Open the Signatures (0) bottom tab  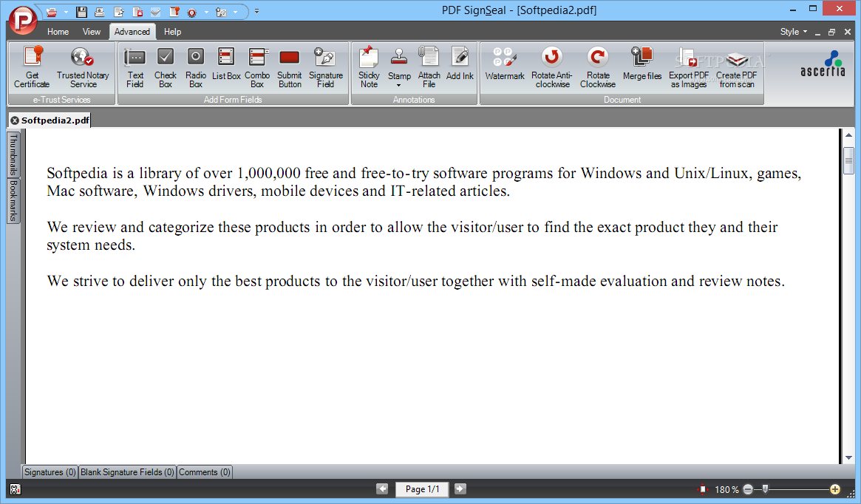pyautogui.click(x=50, y=472)
